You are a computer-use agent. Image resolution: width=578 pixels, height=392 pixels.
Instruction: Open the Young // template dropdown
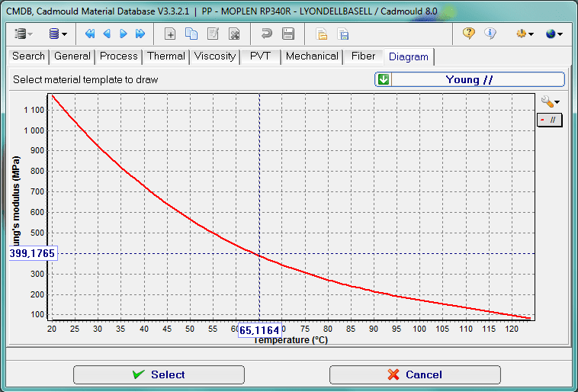[384, 79]
